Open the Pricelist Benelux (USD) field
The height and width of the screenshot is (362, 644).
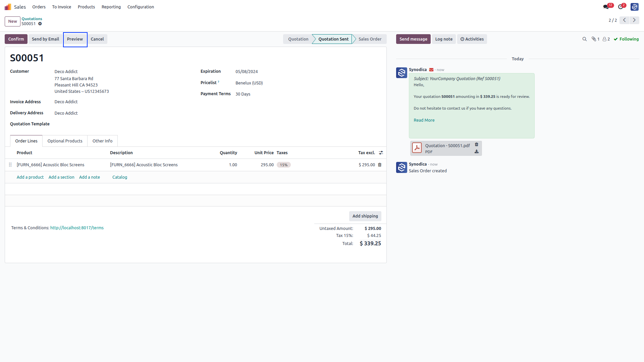click(249, 83)
